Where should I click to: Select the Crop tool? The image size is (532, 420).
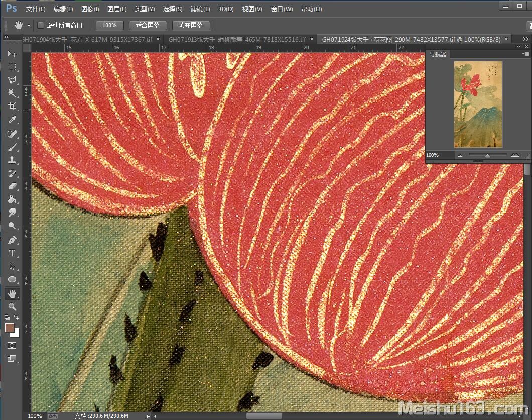click(12, 107)
